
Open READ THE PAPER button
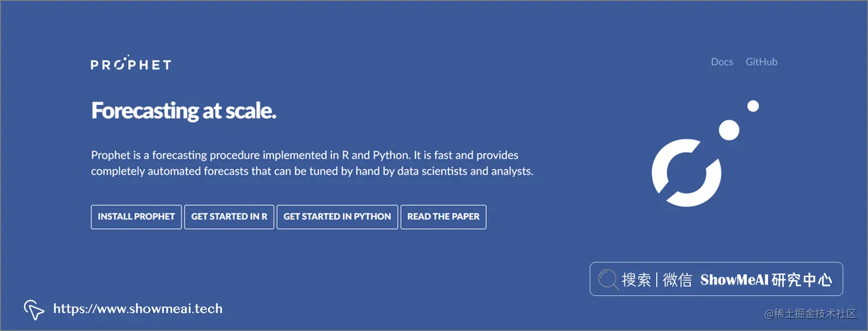443,217
